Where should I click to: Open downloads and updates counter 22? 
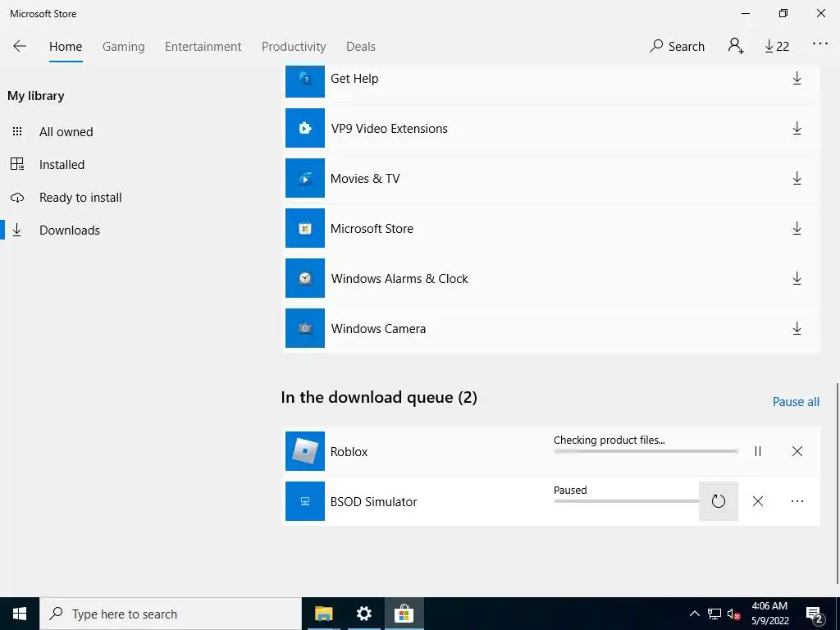coord(777,47)
